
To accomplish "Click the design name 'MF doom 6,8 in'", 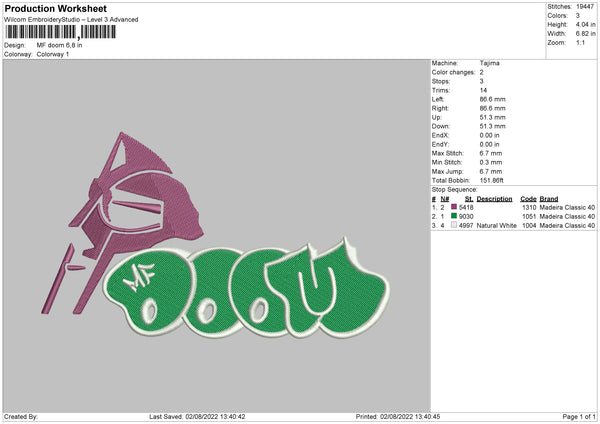I will pyautogui.click(x=59, y=45).
